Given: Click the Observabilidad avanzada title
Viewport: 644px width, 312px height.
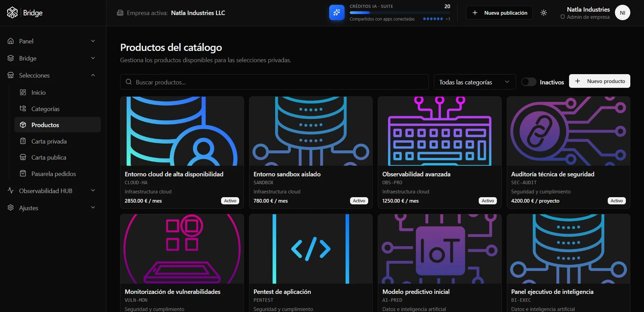Looking at the screenshot, I should 416,174.
